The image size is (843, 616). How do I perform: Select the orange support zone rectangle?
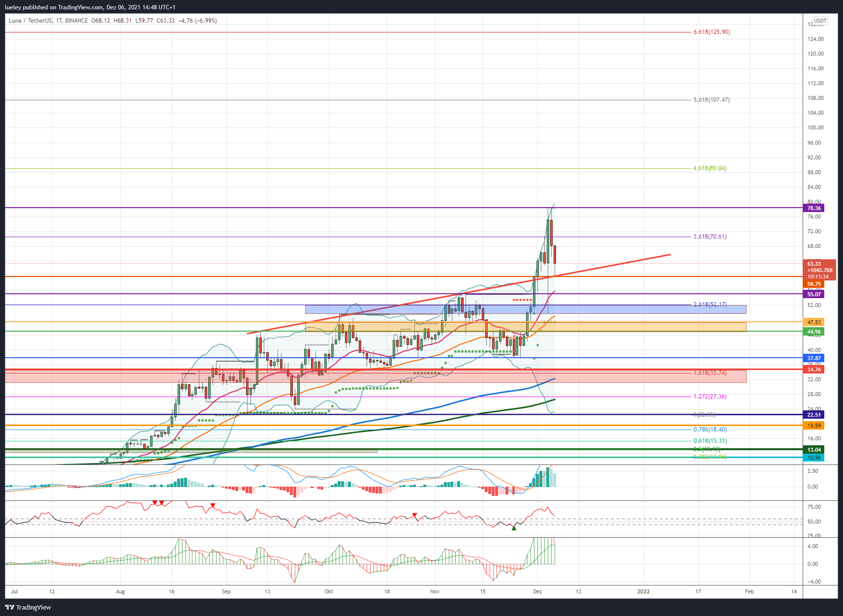click(526, 327)
